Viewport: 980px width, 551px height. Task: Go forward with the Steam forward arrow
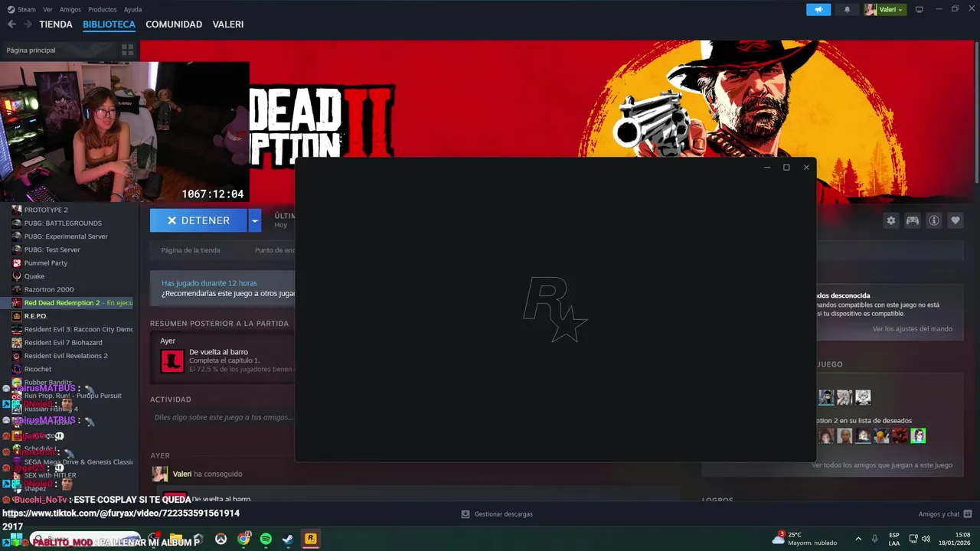[x=28, y=24]
